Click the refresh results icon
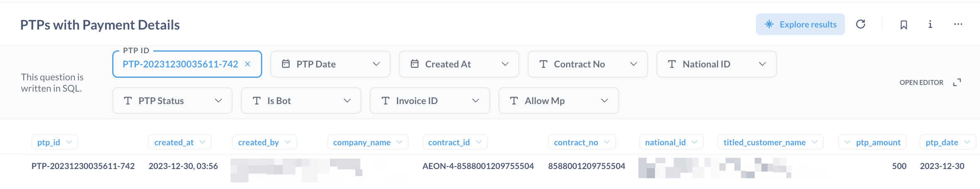 (x=860, y=24)
